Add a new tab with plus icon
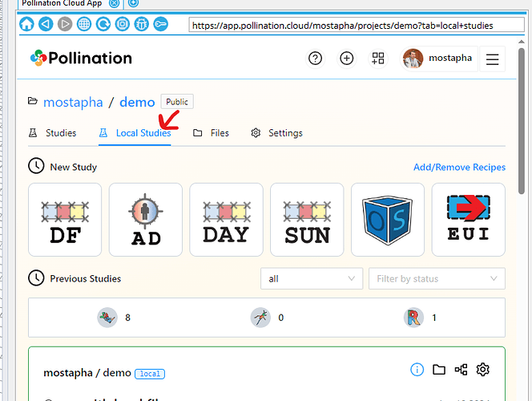Screen dimensions: 532x401 pos(133,3)
